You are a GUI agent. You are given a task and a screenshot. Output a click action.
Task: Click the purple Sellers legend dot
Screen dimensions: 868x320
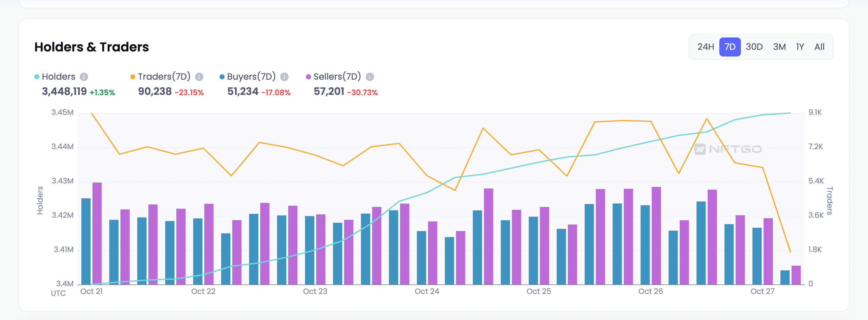coord(308,77)
